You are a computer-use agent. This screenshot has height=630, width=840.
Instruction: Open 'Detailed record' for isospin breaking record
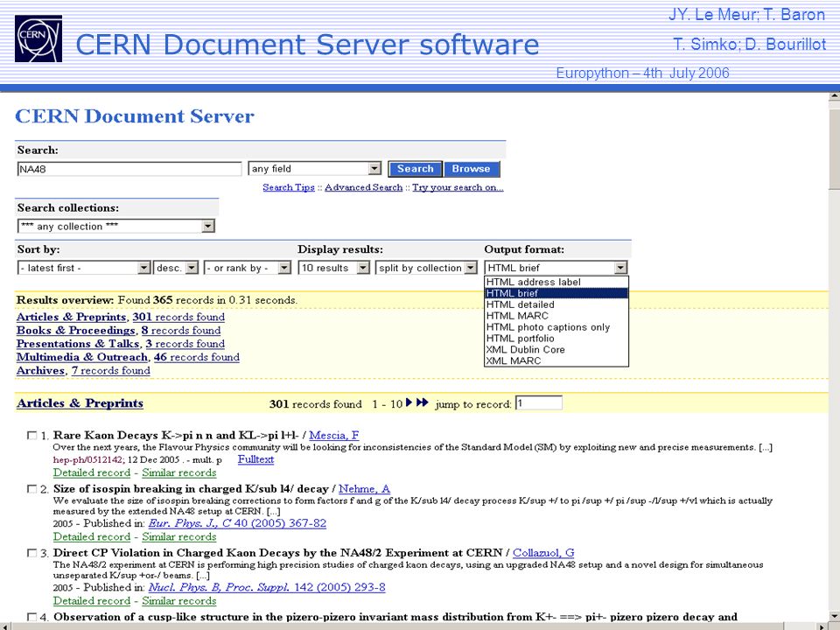92,536
